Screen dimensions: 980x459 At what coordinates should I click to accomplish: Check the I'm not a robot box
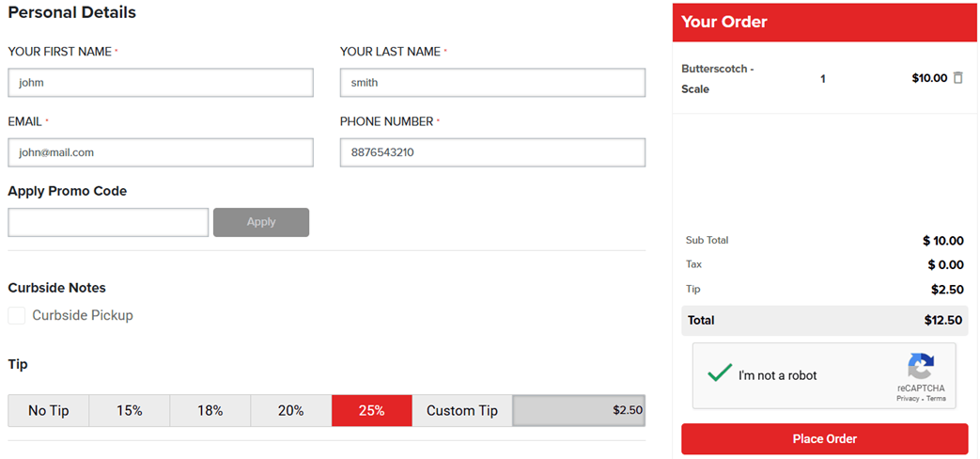click(x=720, y=374)
